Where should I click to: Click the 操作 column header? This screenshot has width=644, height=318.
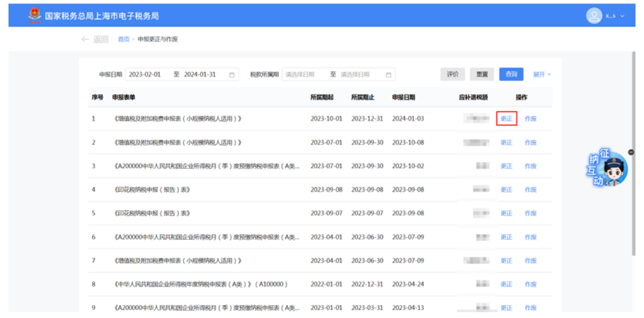521,97
